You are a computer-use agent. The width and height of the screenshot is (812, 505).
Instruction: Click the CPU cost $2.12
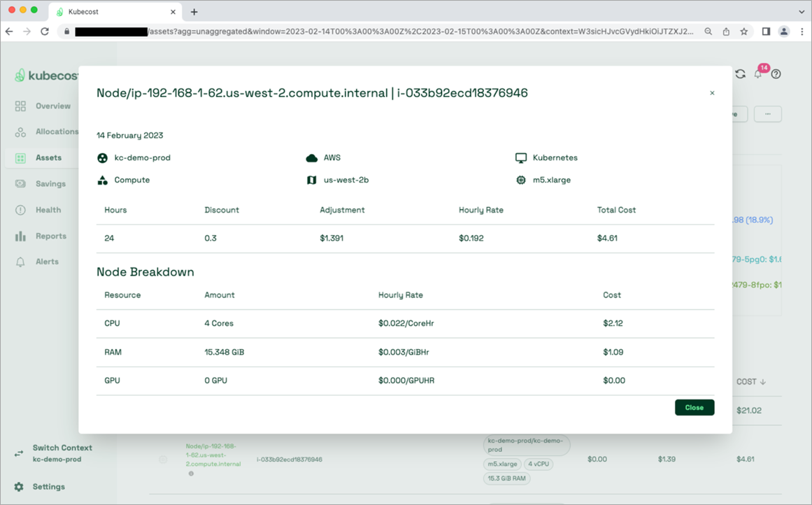(x=613, y=323)
